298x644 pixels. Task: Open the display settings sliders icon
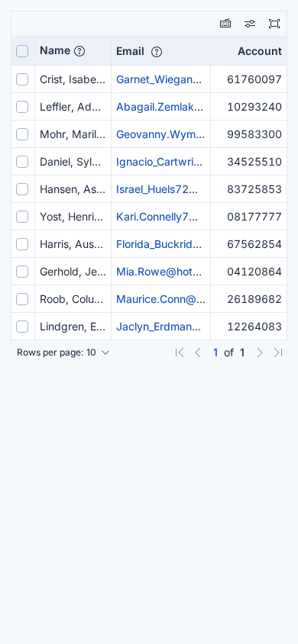tap(250, 24)
